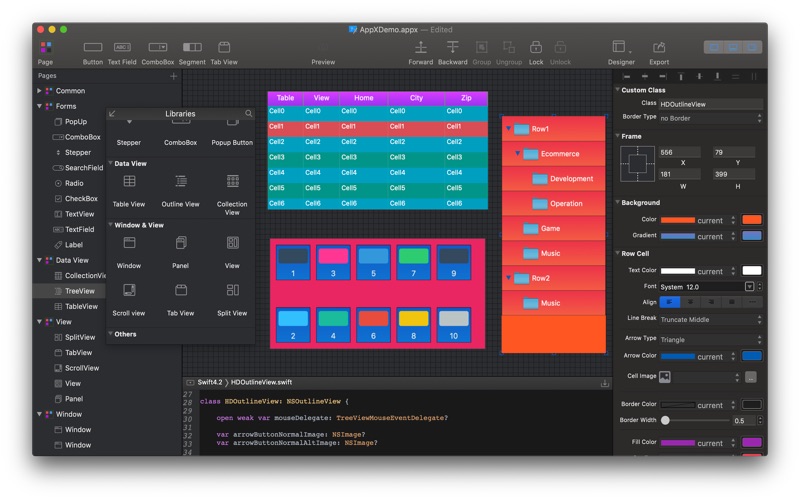Viewport: 800px width, 500px height.
Task: Choose the Cell Image picker icon
Action: pyautogui.click(x=664, y=377)
